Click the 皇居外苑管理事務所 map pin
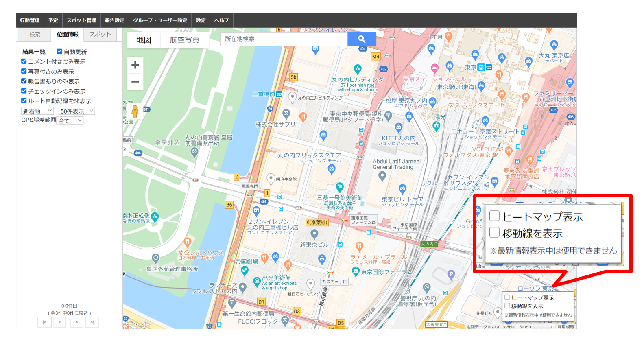This screenshot has width=644, height=341. [x=155, y=258]
